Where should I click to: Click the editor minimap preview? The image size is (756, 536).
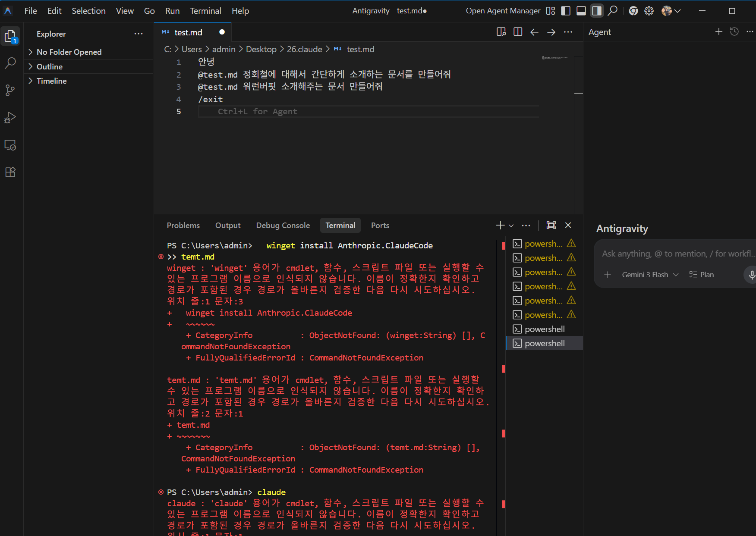coord(555,57)
